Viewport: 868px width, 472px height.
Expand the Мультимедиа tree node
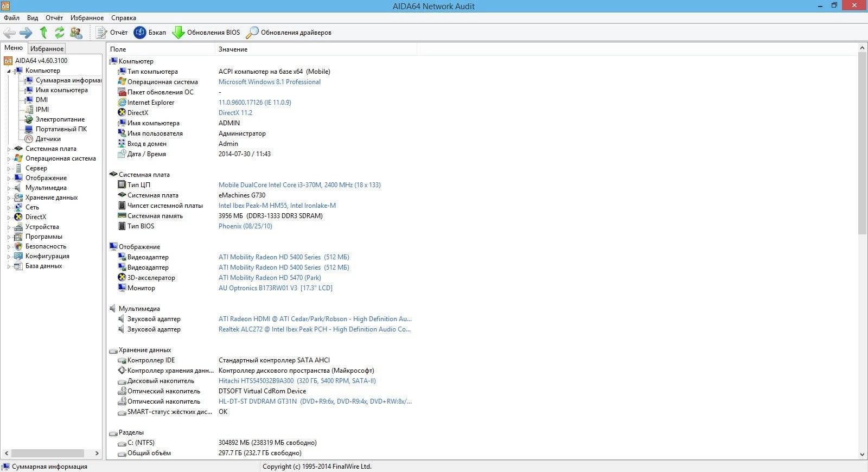[9, 188]
